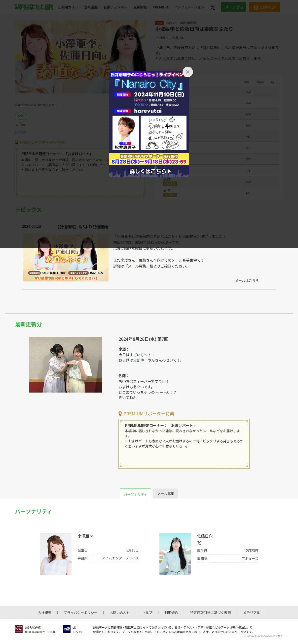This screenshot has width=298, height=644.
Task: Open 佐藤日向's X profile icon
Action: [199, 543]
